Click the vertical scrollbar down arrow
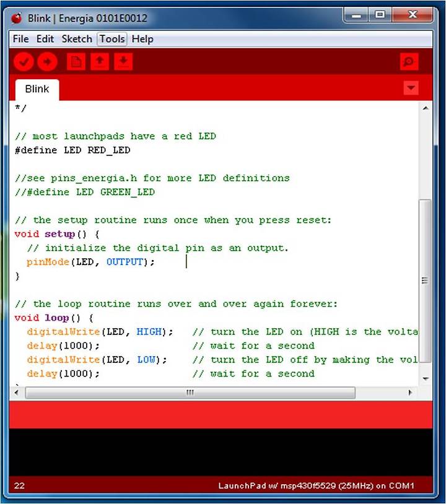Screen dimensions: 446x504 point(426,379)
